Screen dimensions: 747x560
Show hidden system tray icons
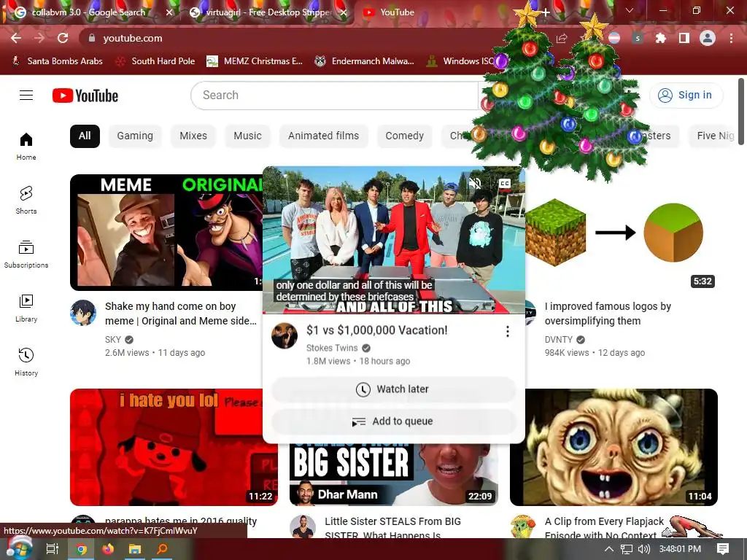pos(608,549)
